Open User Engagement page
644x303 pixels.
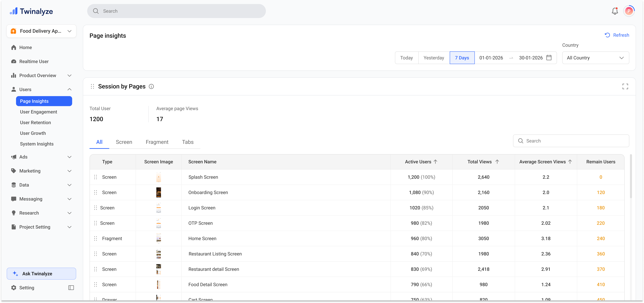pos(38,112)
